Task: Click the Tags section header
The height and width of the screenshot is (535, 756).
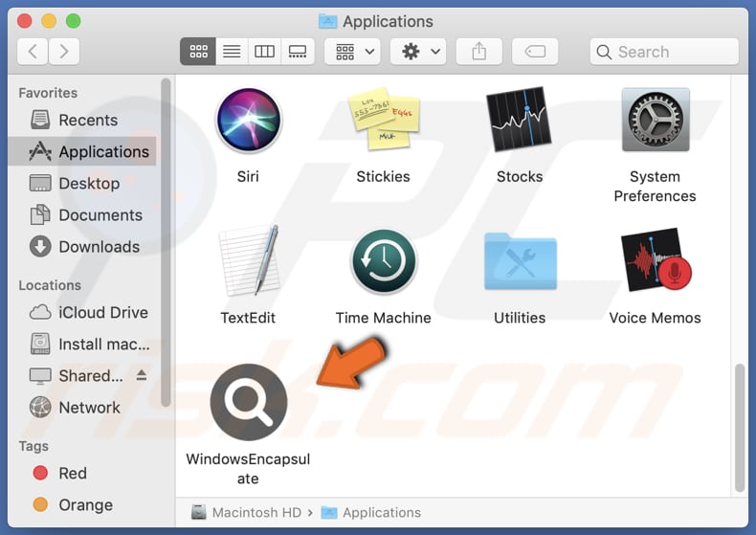Action: pyautogui.click(x=33, y=446)
